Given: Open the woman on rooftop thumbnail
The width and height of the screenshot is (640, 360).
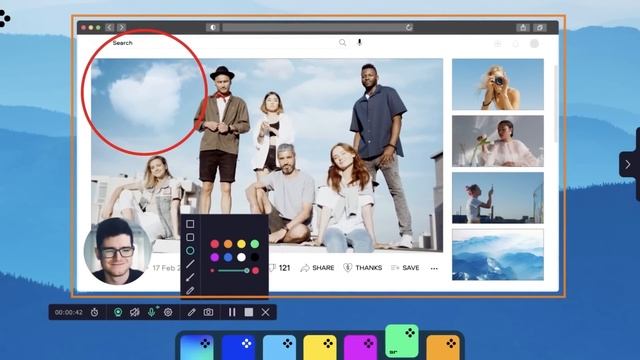Looking at the screenshot, I should (498, 198).
